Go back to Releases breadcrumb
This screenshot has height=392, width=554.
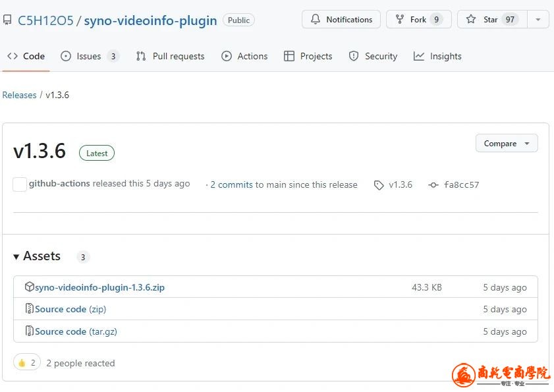click(19, 95)
